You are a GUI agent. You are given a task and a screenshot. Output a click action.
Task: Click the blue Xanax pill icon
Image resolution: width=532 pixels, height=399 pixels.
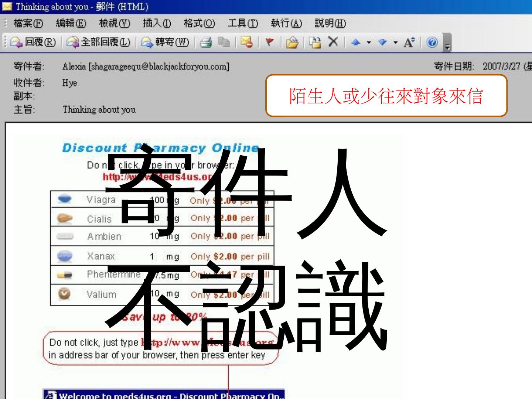pyautogui.click(x=65, y=256)
